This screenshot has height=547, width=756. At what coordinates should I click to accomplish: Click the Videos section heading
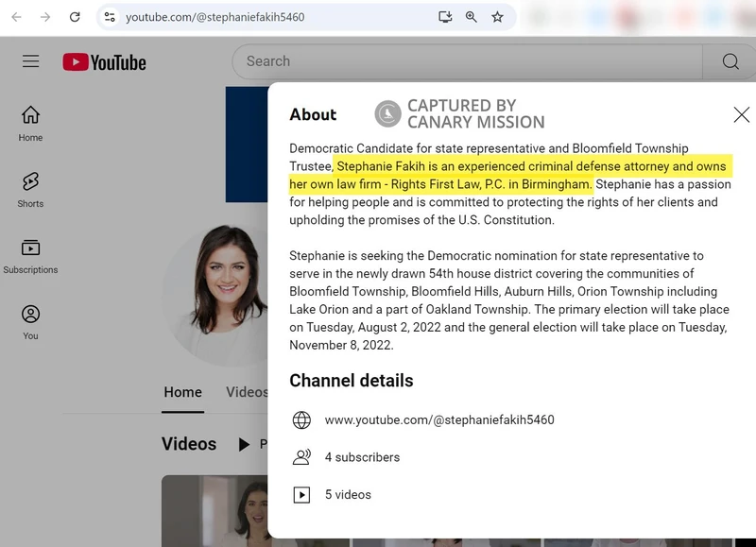189,444
